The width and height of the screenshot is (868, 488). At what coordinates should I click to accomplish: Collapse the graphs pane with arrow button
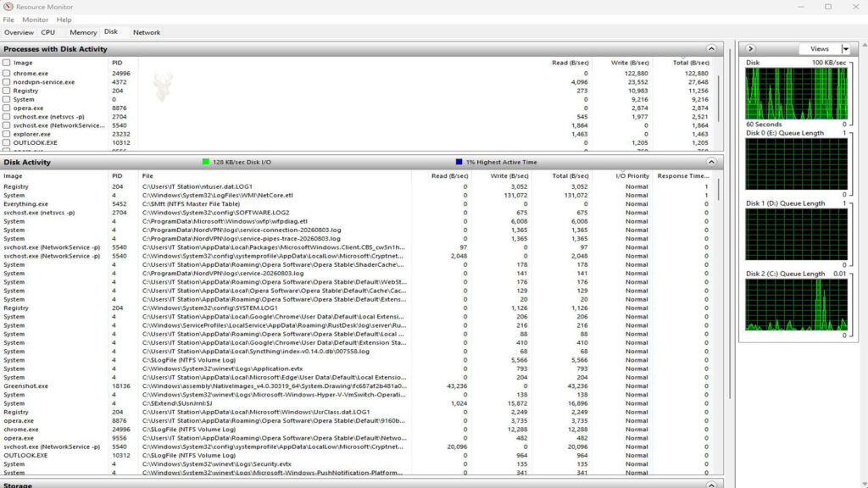point(751,48)
